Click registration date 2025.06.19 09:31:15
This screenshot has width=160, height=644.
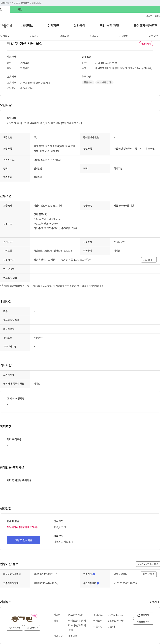click(x=45, y=574)
